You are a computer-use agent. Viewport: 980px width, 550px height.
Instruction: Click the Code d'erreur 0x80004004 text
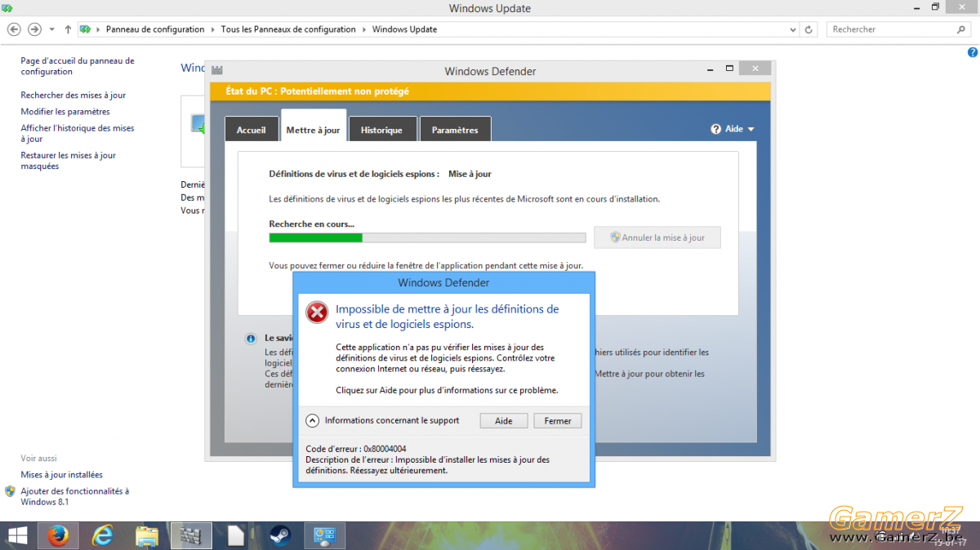point(356,449)
